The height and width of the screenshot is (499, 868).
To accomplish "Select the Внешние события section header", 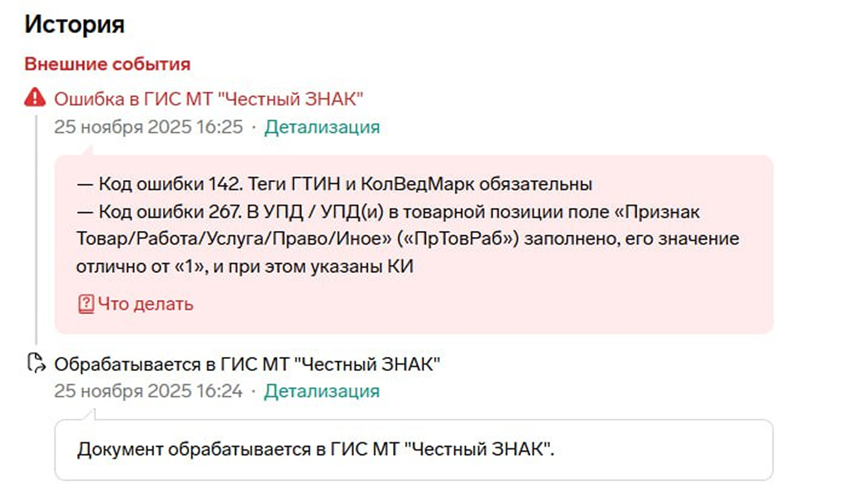I will point(107,64).
